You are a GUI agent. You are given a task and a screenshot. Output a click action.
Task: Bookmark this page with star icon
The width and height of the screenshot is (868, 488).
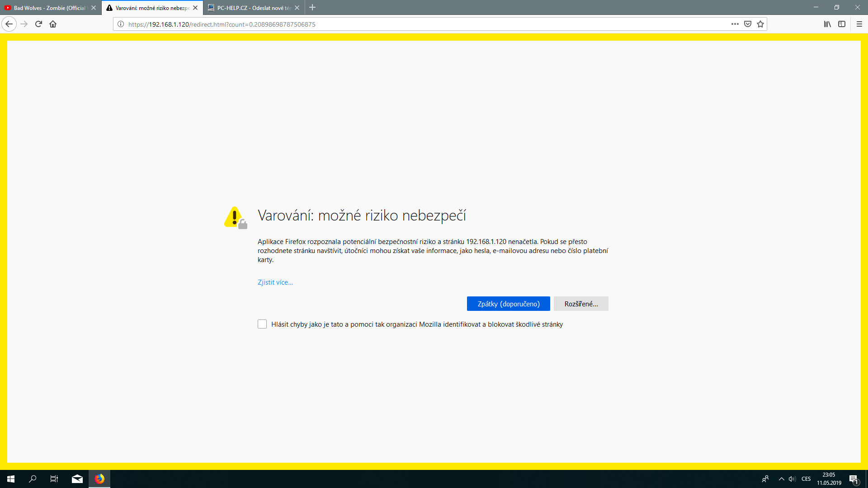point(760,24)
